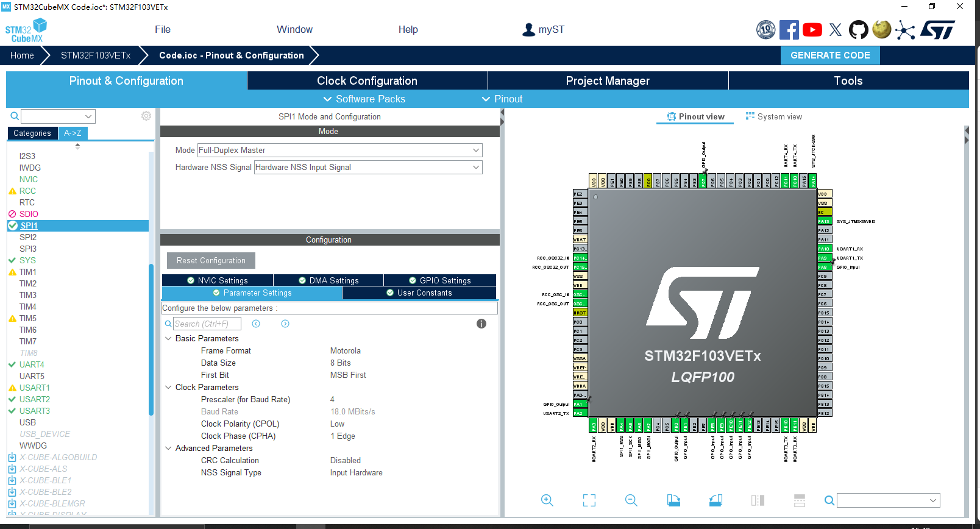Click the 10-year anniversary badge icon

[x=766, y=30]
